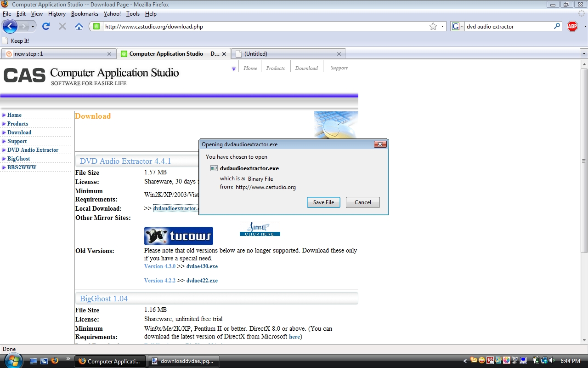Open the Simtel mirror banner
Viewport: 588px width, 368px height.
click(x=260, y=229)
